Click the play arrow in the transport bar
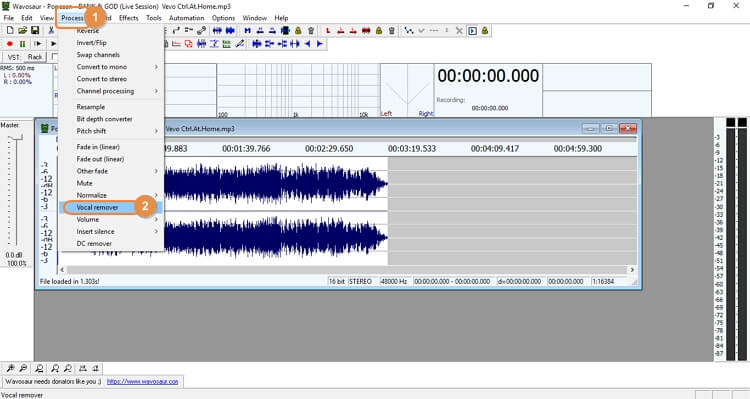The image size is (750, 399). (x=53, y=44)
